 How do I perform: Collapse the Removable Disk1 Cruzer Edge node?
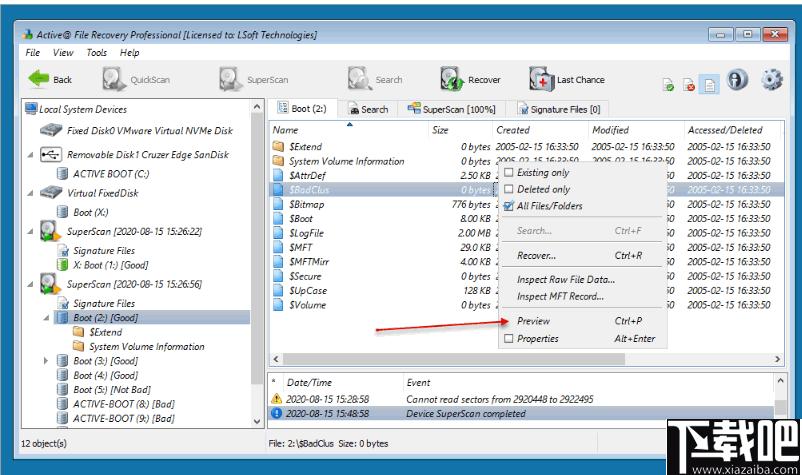coord(30,155)
